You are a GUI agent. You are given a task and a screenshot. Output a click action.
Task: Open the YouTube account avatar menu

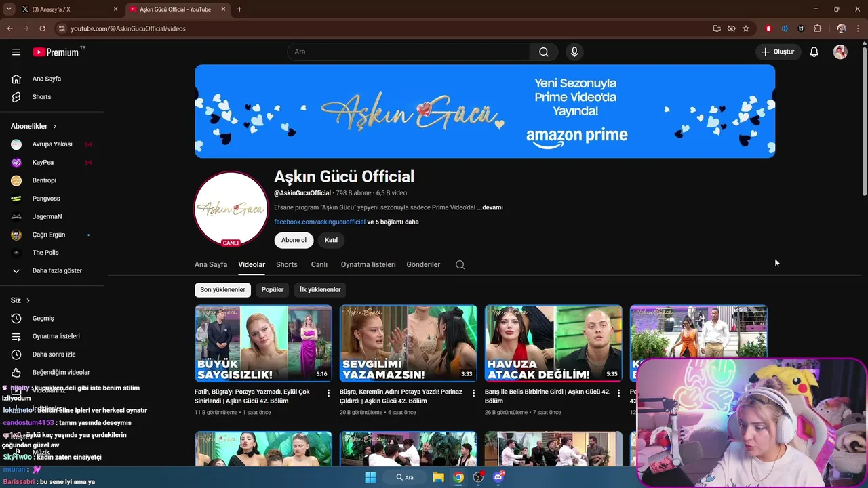pyautogui.click(x=840, y=52)
